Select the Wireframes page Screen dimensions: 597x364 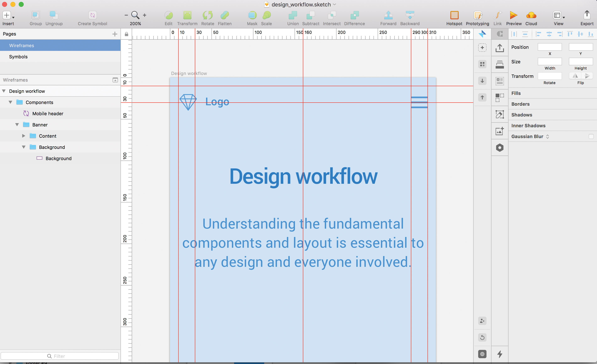[22, 45]
